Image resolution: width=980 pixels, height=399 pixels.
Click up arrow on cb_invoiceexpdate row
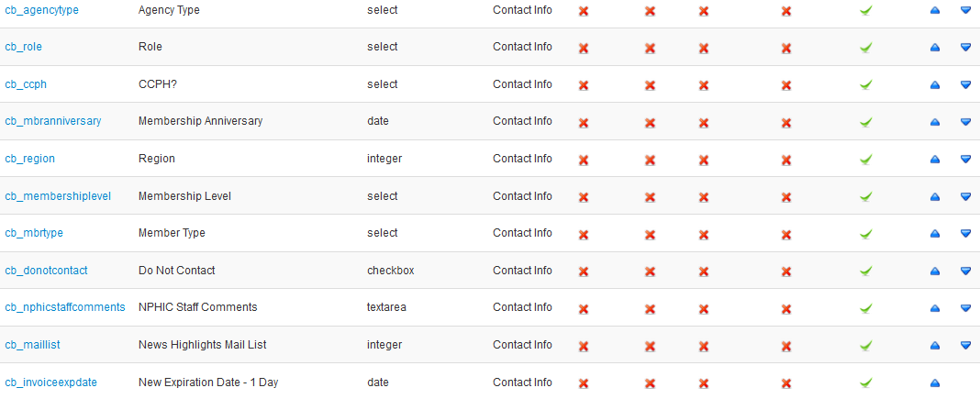tap(935, 382)
